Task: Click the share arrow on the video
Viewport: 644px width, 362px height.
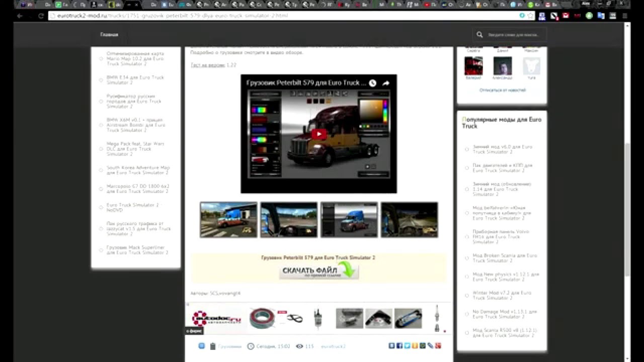Action: tap(386, 83)
